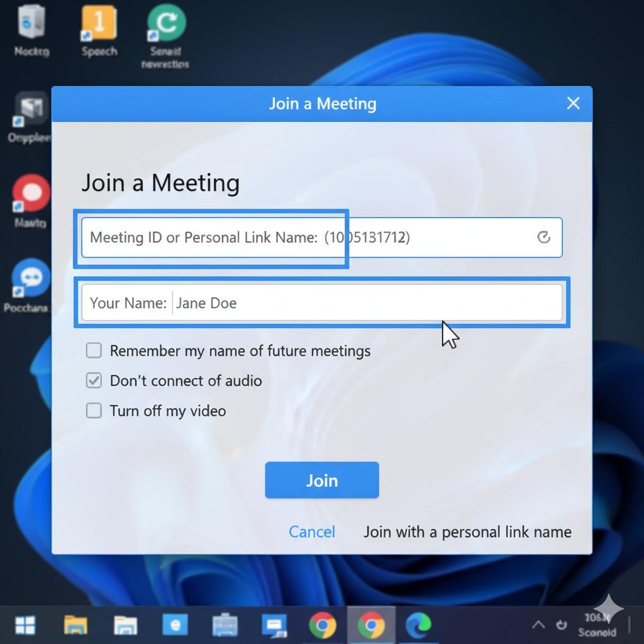Check Turn off my video
The width and height of the screenshot is (644, 644).
pos(94,410)
